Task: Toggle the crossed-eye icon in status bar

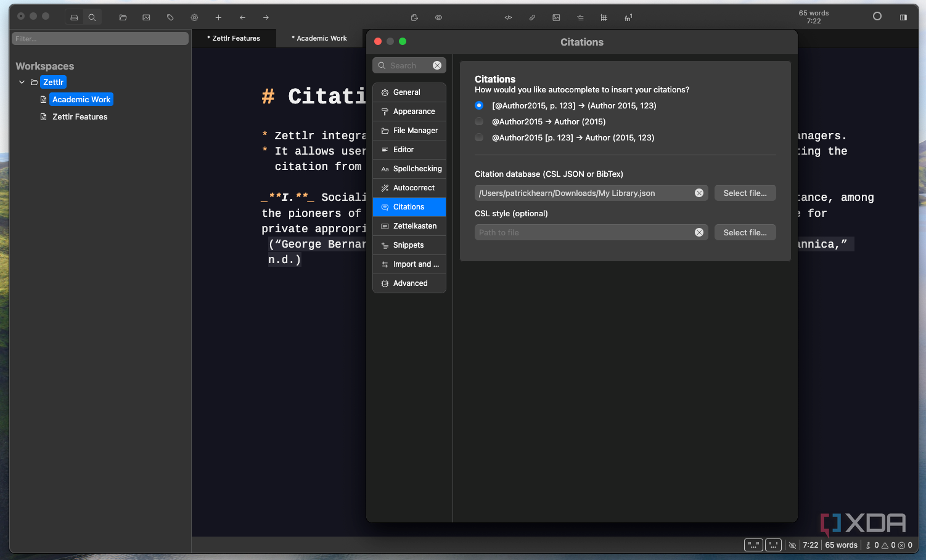Action: 792,545
